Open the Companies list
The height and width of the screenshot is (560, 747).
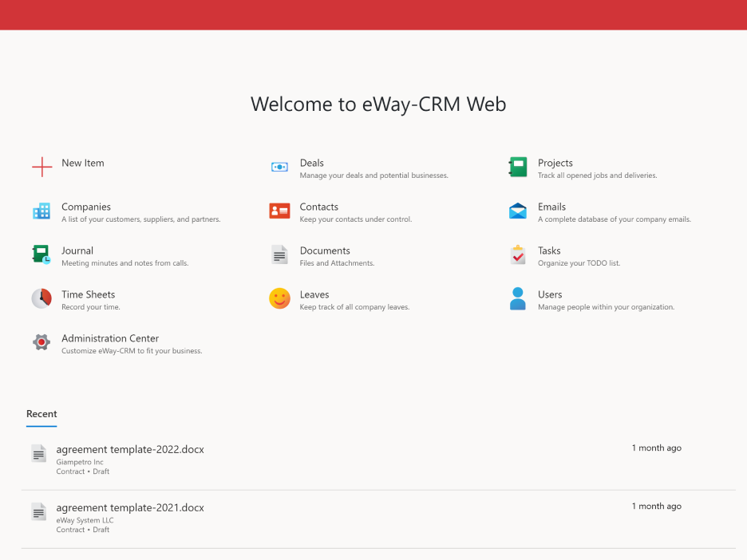[86, 207]
